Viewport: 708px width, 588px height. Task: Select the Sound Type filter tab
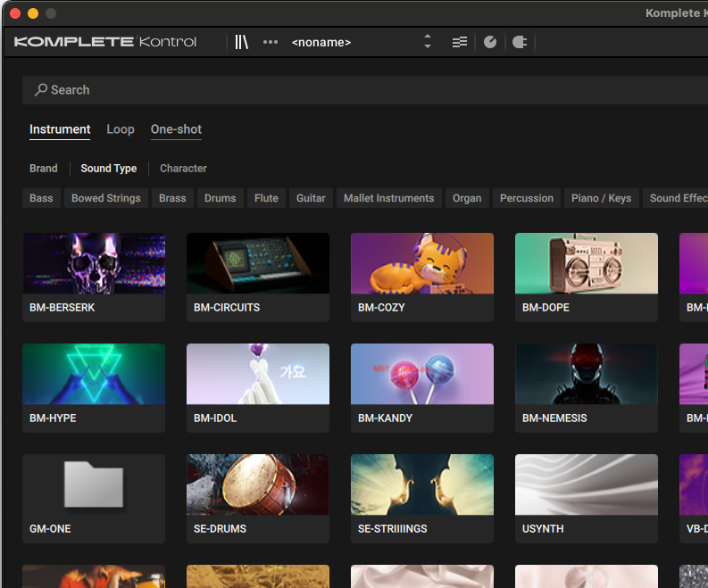[x=108, y=169]
